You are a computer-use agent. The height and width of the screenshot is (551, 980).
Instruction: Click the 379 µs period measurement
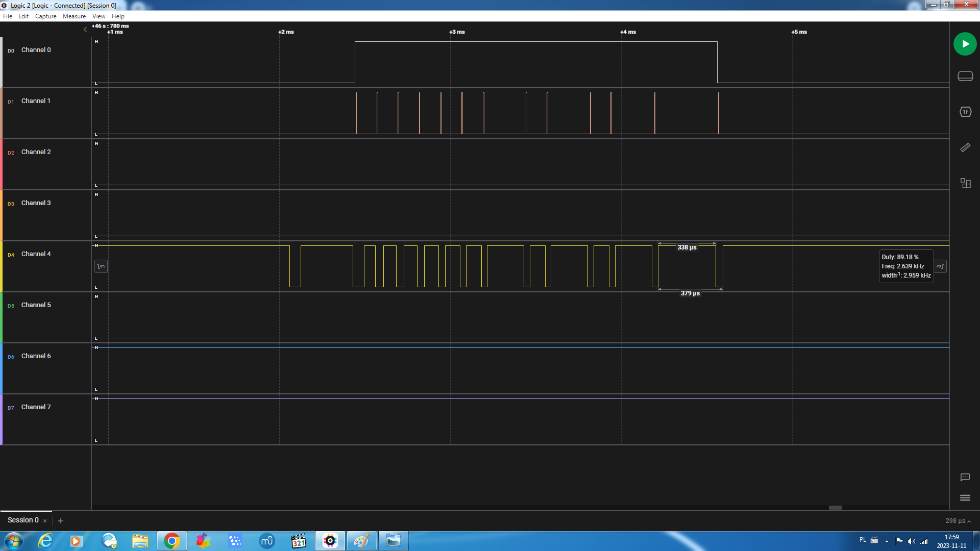[x=690, y=293]
